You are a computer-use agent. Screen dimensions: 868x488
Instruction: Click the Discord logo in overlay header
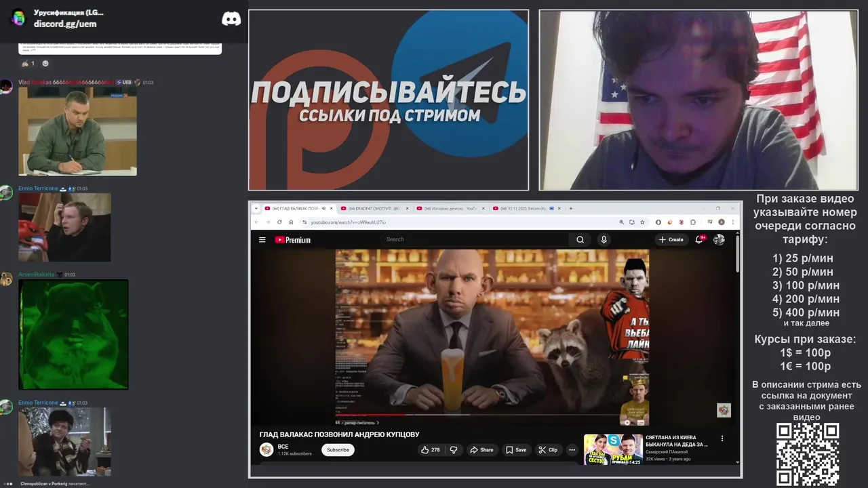[231, 18]
